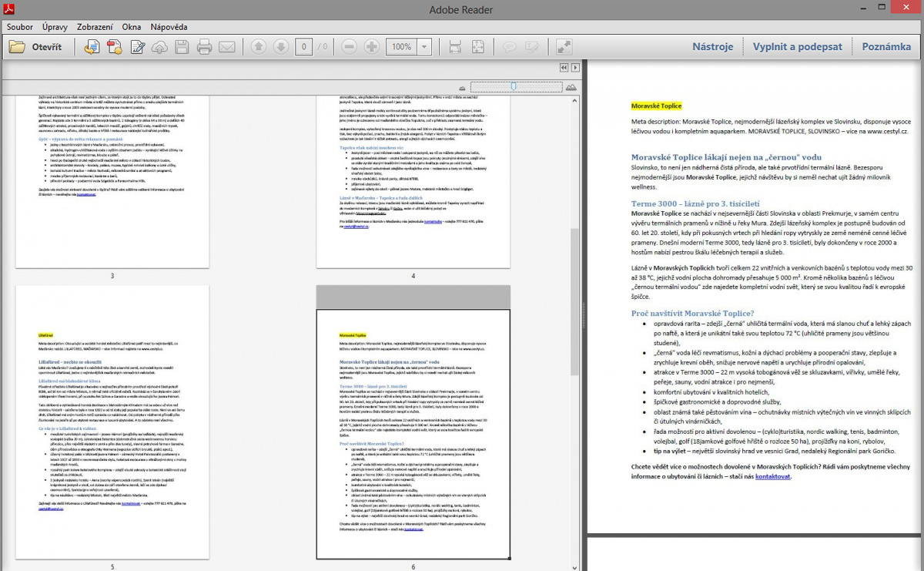Click the sign document pencil icon
The image size is (924, 571).
[138, 46]
